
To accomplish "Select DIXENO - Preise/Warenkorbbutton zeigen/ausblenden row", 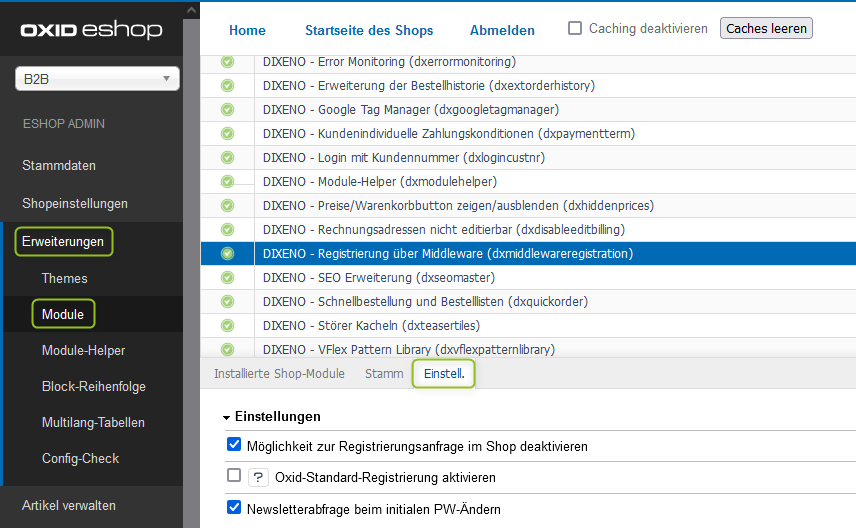I will [x=528, y=206].
